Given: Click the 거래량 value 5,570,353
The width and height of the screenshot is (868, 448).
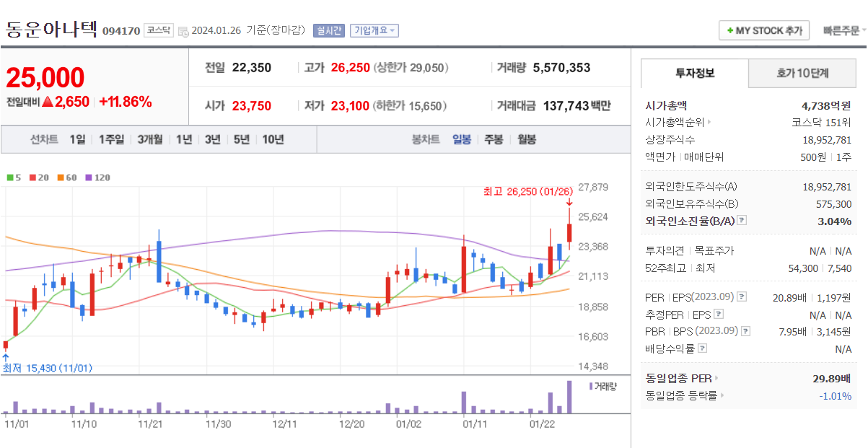Looking at the screenshot, I should [562, 68].
